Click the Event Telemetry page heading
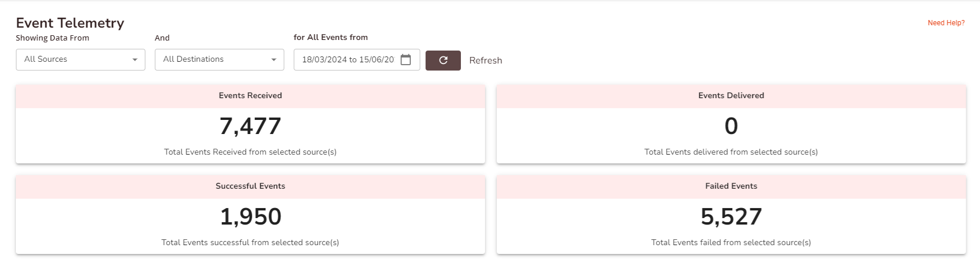980x271 pixels. 70,23
